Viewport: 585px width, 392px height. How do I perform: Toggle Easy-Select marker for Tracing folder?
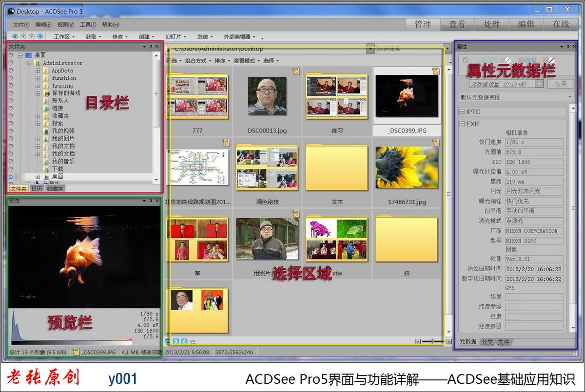pyautogui.click(x=11, y=86)
